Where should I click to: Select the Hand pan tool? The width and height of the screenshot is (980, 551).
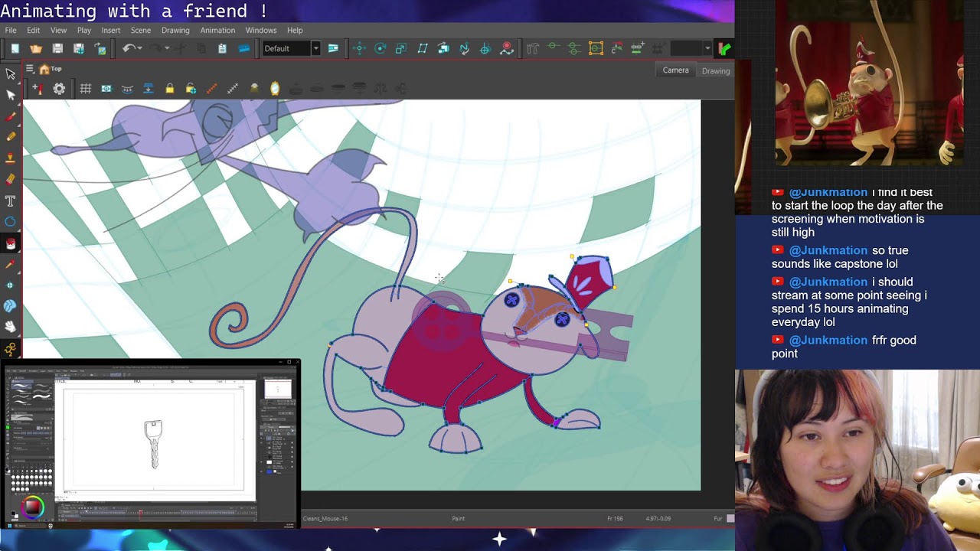pyautogui.click(x=11, y=327)
